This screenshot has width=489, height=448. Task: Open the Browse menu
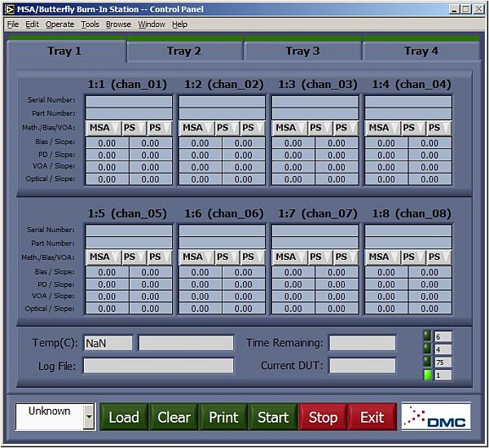click(118, 24)
